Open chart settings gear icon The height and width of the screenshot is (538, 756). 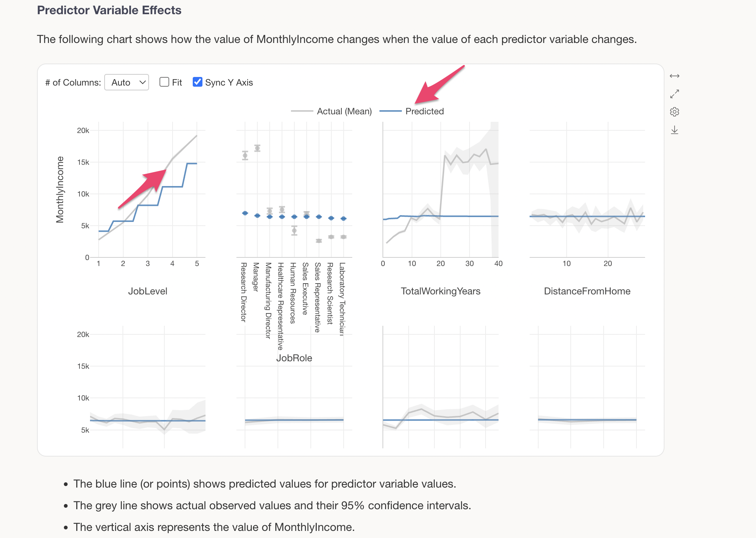coord(675,112)
